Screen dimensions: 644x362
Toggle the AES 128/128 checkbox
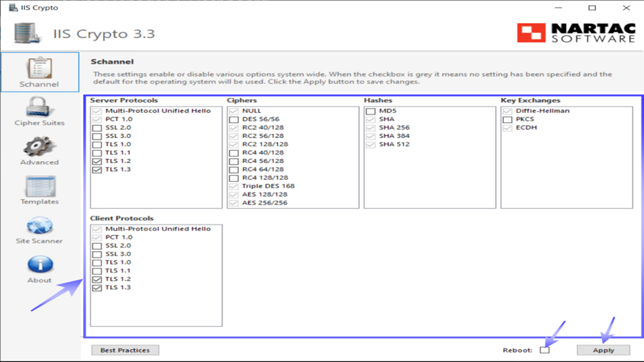pos(234,195)
